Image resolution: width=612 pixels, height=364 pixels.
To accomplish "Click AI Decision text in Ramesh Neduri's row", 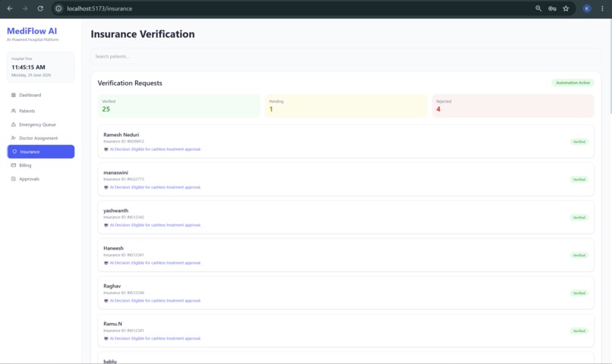I will tap(156, 149).
